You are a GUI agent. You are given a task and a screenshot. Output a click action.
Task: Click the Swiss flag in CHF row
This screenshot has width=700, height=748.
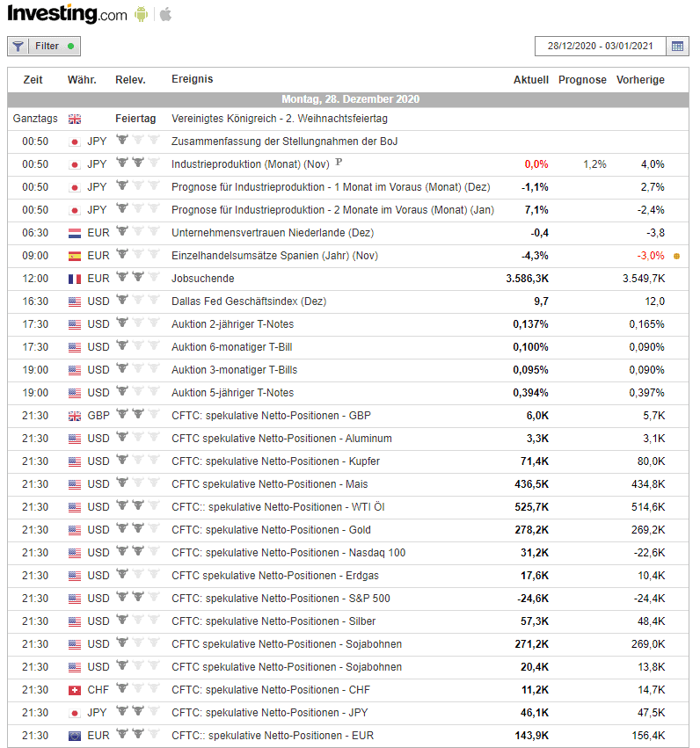coord(75,690)
